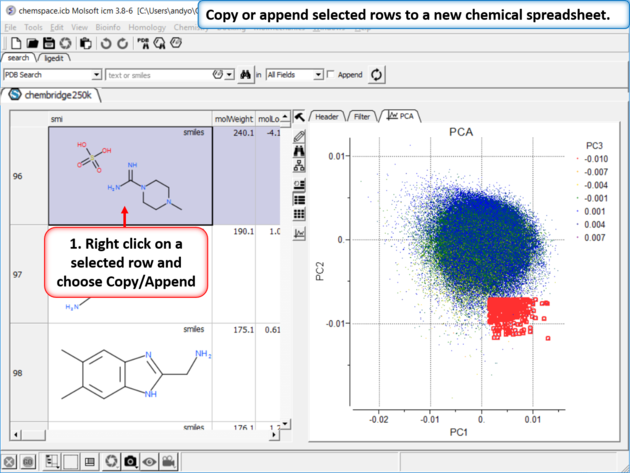Click the text or smiles input field
The image size is (630, 473).
point(155,75)
